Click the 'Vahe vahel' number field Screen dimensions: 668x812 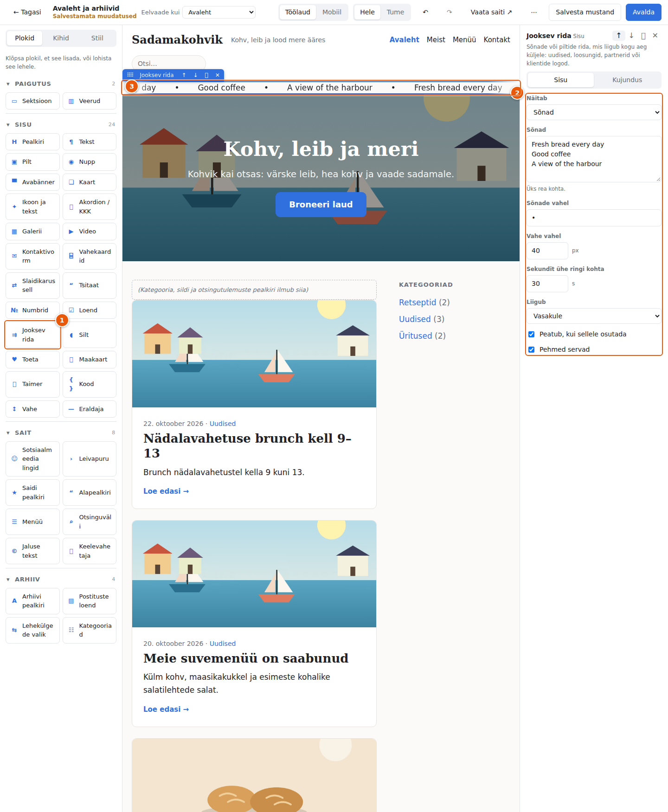[x=547, y=251]
